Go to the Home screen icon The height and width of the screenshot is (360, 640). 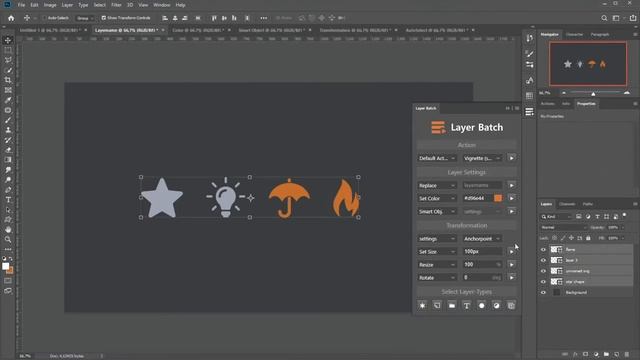coord(11,18)
